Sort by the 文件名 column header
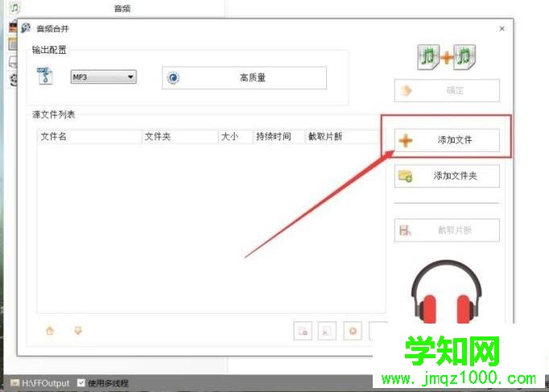Screen dimensions: 549x392 click(x=89, y=137)
